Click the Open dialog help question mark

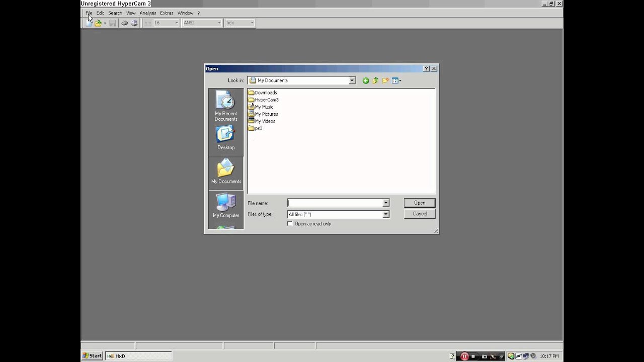click(x=427, y=69)
